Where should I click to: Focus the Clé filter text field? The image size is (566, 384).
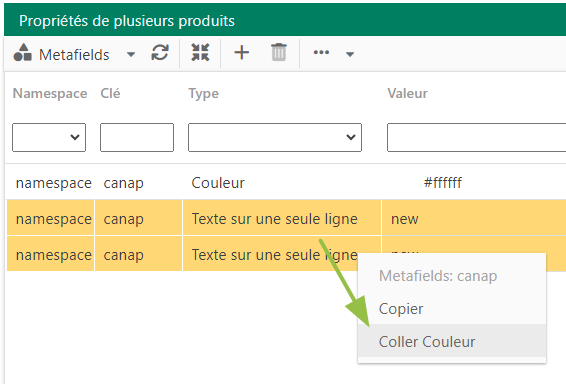click(x=137, y=138)
